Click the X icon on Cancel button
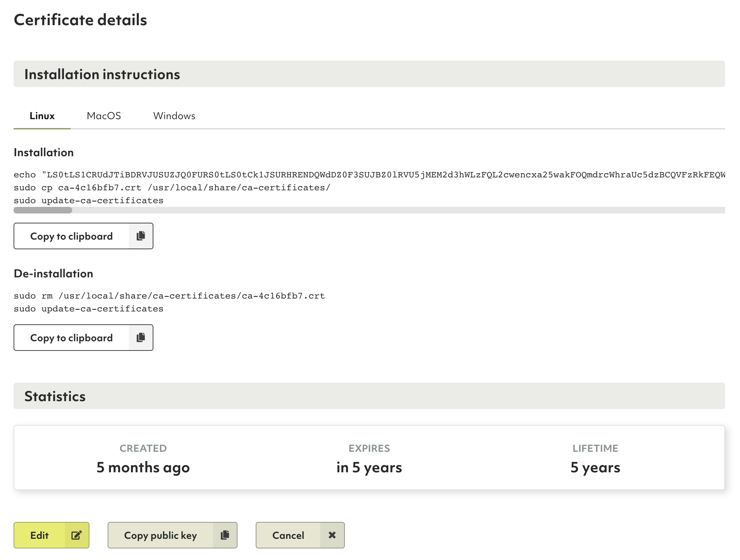The width and height of the screenshot is (740, 560). (332, 535)
